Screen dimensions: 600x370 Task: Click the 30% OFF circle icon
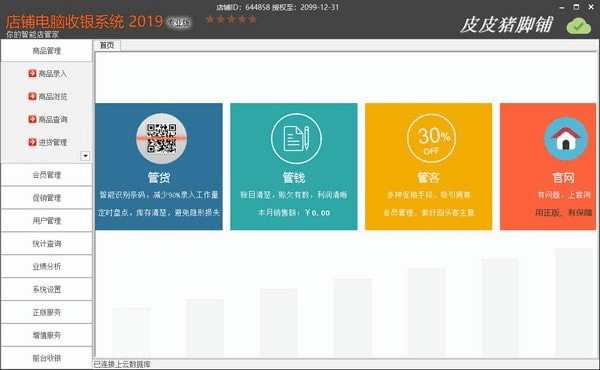click(431, 139)
